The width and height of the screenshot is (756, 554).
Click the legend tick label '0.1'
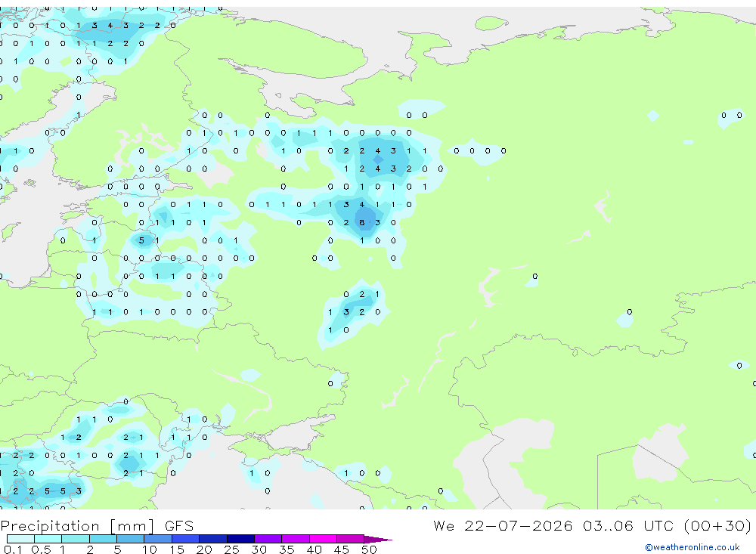click(13, 549)
